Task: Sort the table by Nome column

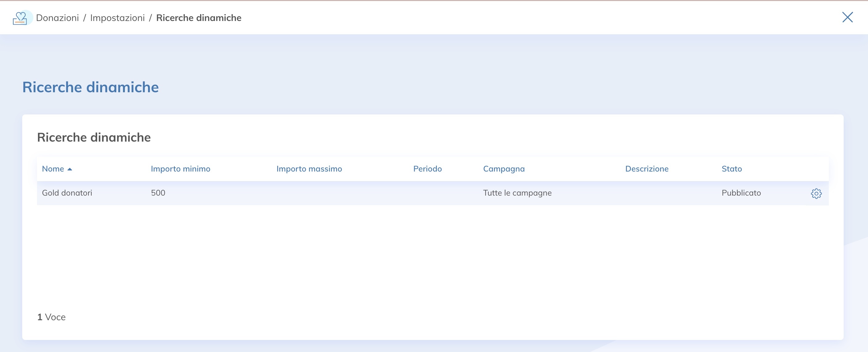Action: point(53,169)
